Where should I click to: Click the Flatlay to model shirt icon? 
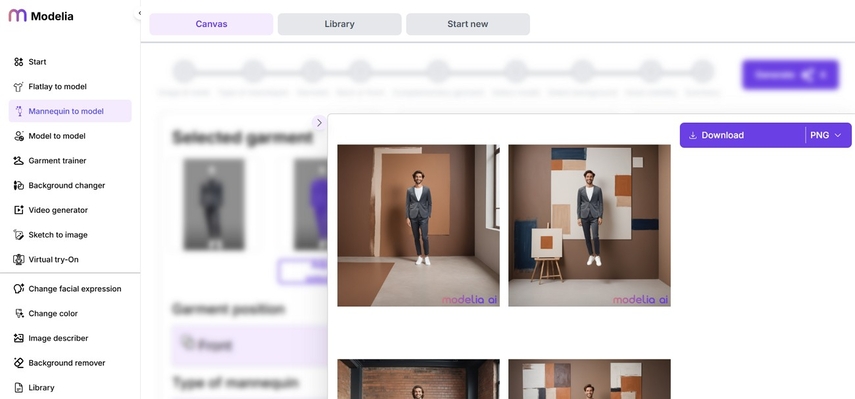[x=19, y=87]
